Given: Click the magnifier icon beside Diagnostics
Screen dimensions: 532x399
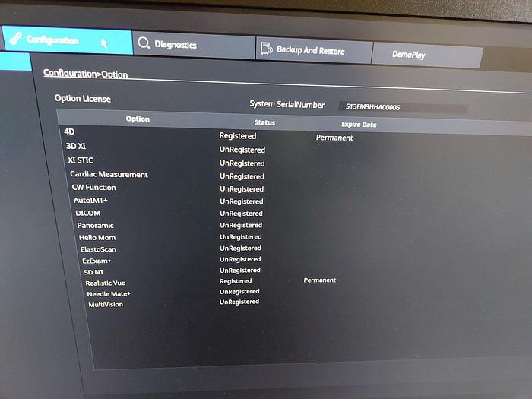Looking at the screenshot, I should coord(144,44).
